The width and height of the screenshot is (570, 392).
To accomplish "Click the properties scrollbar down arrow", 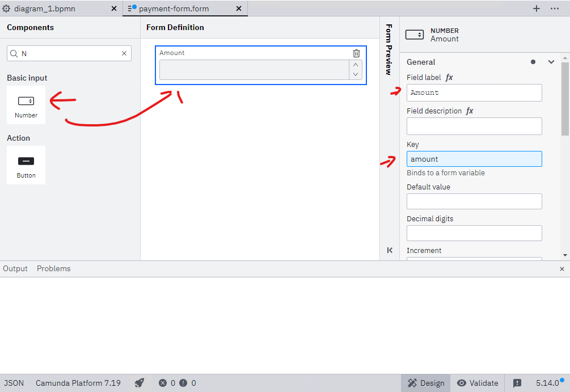I will [x=565, y=255].
